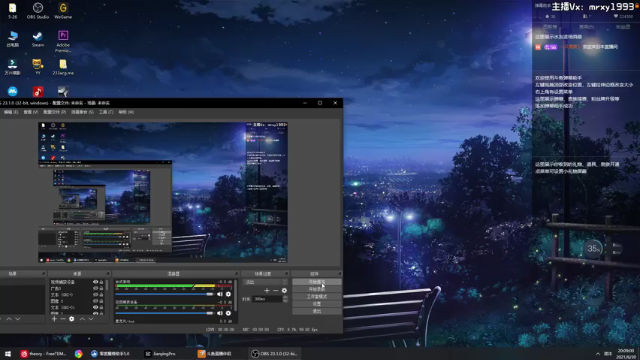Undock the Mixer panel via header icon
Viewport: 640px width, 360px height.
pos(236,273)
